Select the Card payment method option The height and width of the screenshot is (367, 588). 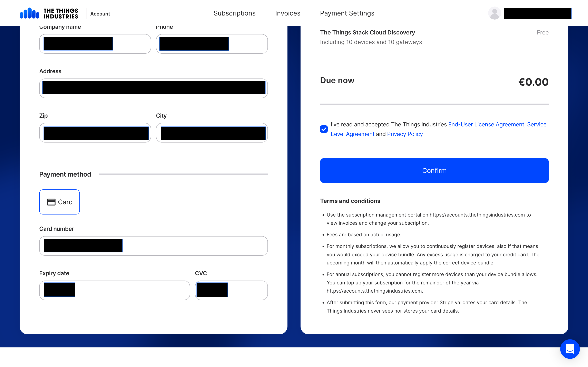[x=59, y=202]
